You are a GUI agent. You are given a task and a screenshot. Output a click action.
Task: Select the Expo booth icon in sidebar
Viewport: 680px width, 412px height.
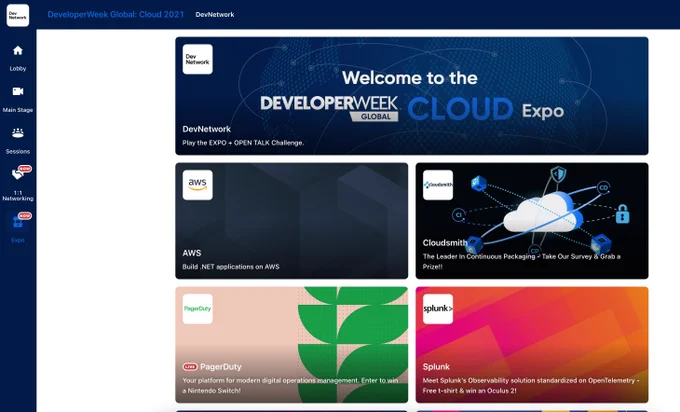coord(18,222)
